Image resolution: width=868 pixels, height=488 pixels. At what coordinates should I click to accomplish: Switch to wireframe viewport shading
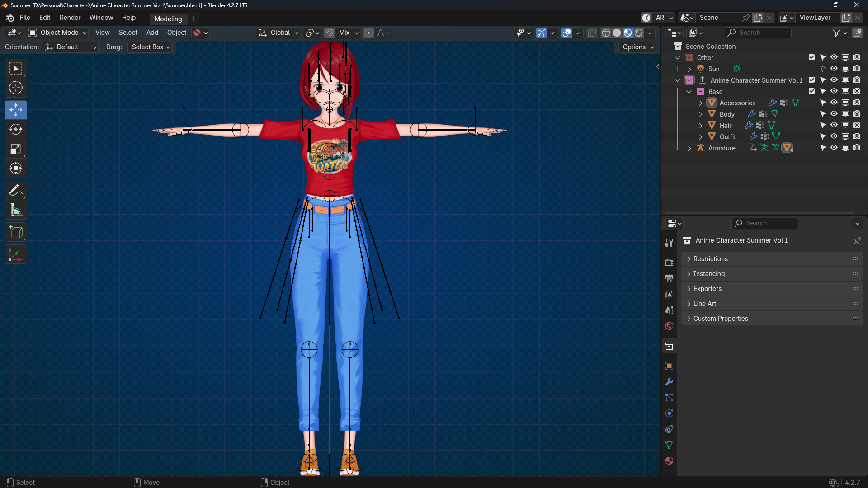click(x=606, y=33)
